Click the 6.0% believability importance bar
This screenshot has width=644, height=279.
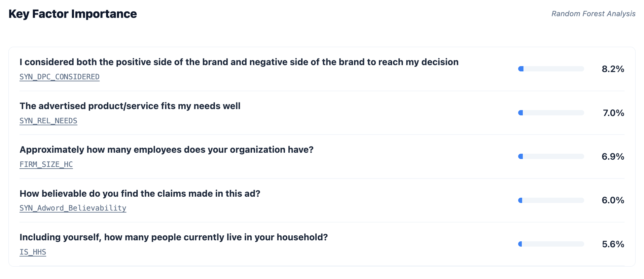coord(551,200)
